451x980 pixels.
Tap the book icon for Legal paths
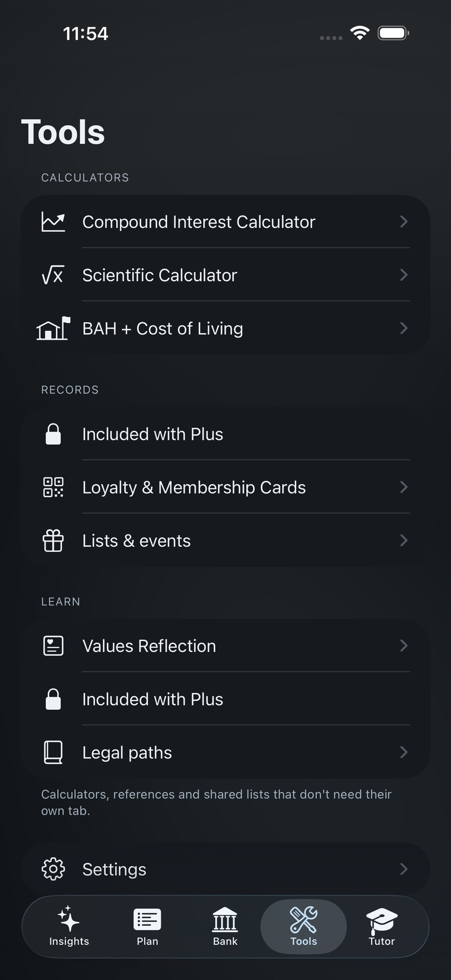pos(53,752)
